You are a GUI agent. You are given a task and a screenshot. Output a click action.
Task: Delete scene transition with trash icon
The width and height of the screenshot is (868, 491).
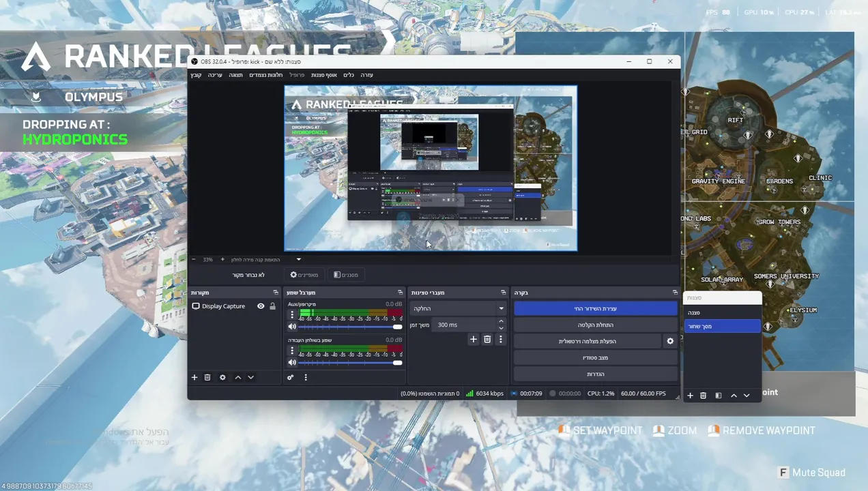click(x=487, y=339)
